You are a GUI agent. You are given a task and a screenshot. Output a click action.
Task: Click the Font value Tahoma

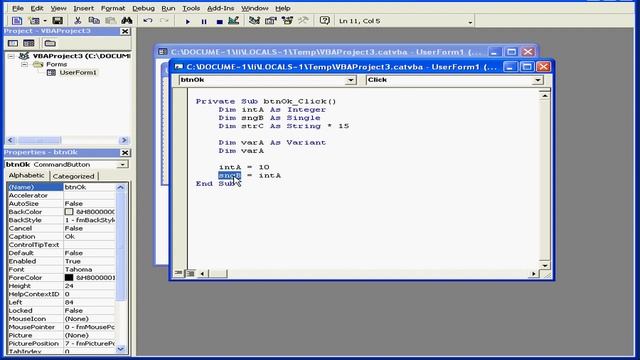click(78, 269)
